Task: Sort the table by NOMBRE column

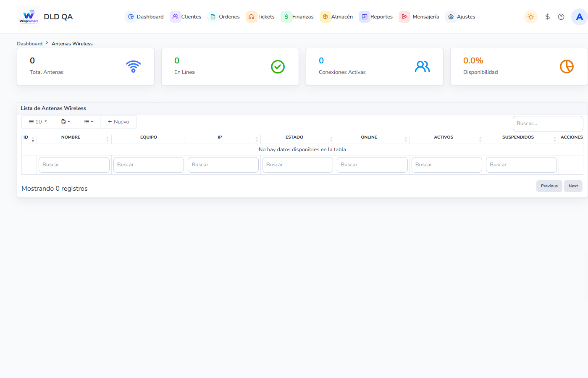Action: 74,139
